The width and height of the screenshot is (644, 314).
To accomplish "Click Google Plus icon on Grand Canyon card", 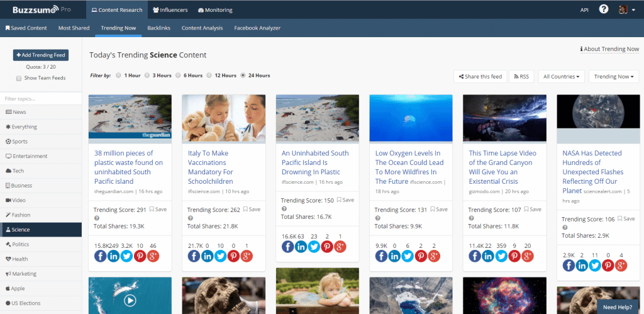I will (528, 255).
